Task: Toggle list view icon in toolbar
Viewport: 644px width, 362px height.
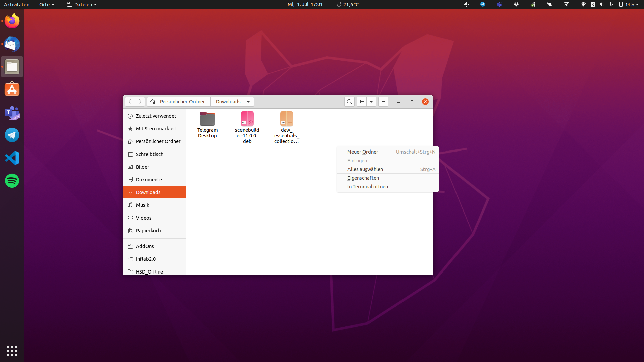Action: click(x=362, y=102)
